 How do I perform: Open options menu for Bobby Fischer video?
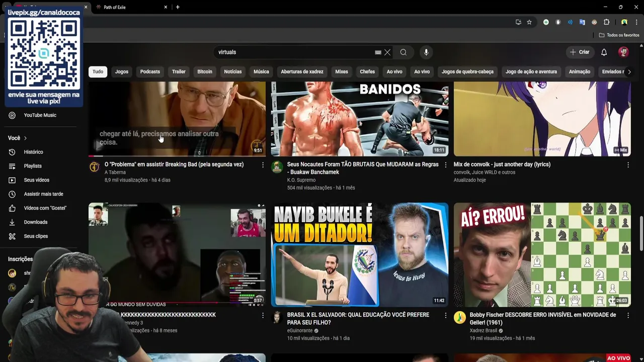(x=628, y=315)
